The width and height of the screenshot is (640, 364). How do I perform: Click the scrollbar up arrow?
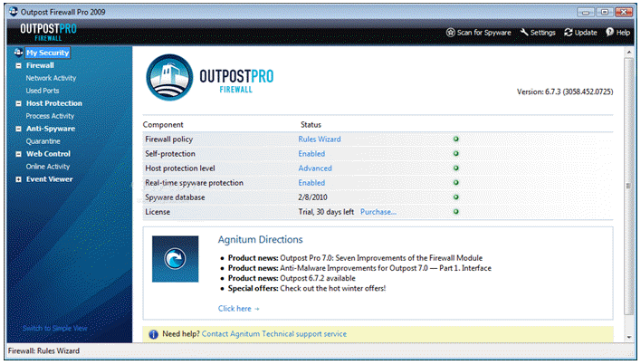[629, 52]
